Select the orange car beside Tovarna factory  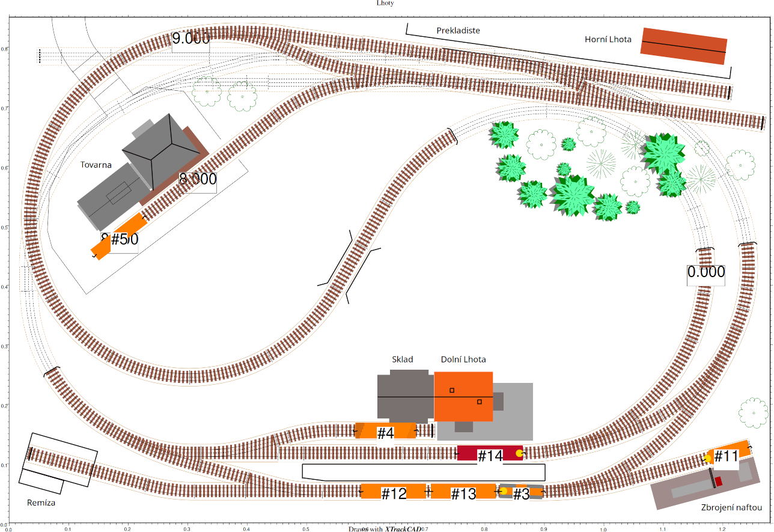(x=119, y=236)
